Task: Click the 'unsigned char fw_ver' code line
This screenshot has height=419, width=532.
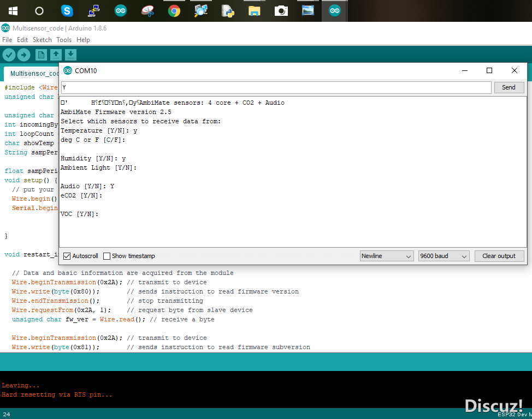Action: 113,319
